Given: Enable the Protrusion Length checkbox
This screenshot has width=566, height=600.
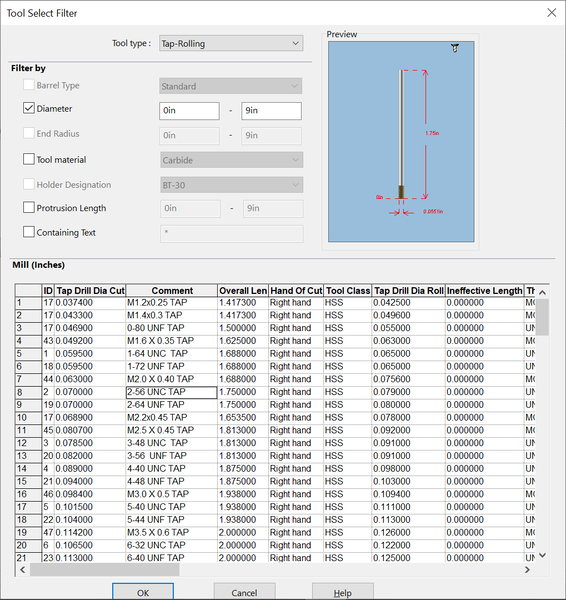Looking at the screenshot, I should 29,208.
